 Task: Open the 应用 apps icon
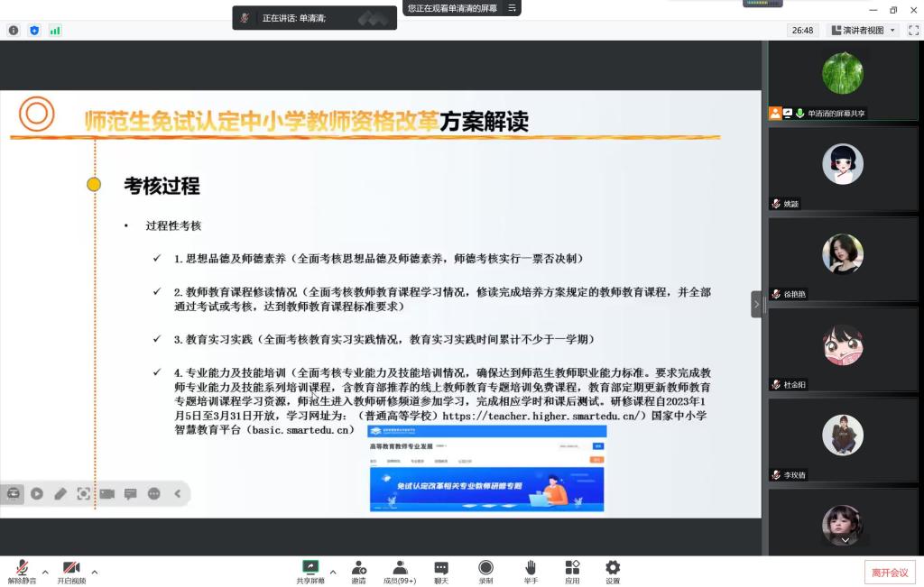pos(572,568)
